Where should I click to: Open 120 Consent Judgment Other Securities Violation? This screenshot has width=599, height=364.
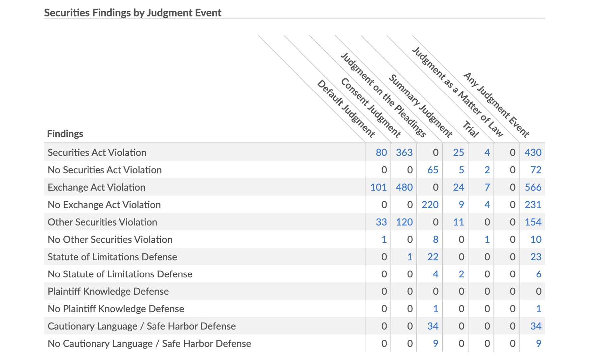point(404,222)
